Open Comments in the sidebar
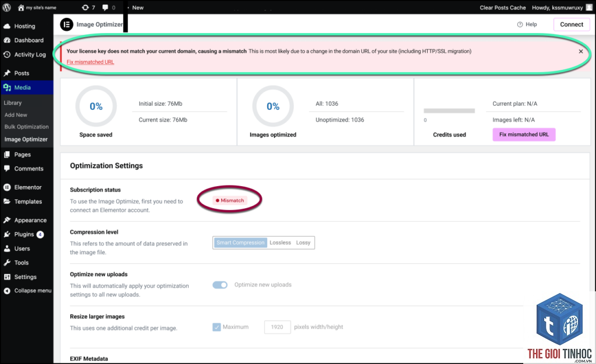This screenshot has width=596, height=364. pos(29,169)
